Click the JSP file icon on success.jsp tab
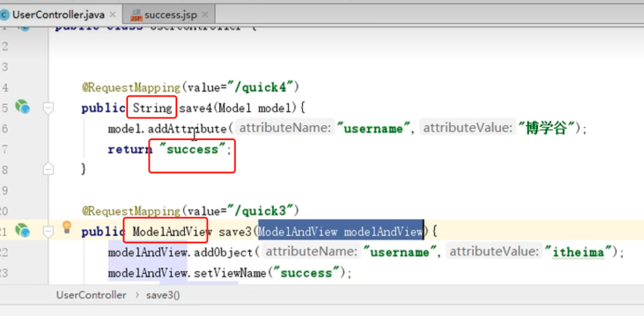This screenshot has width=644, height=316. [136, 15]
